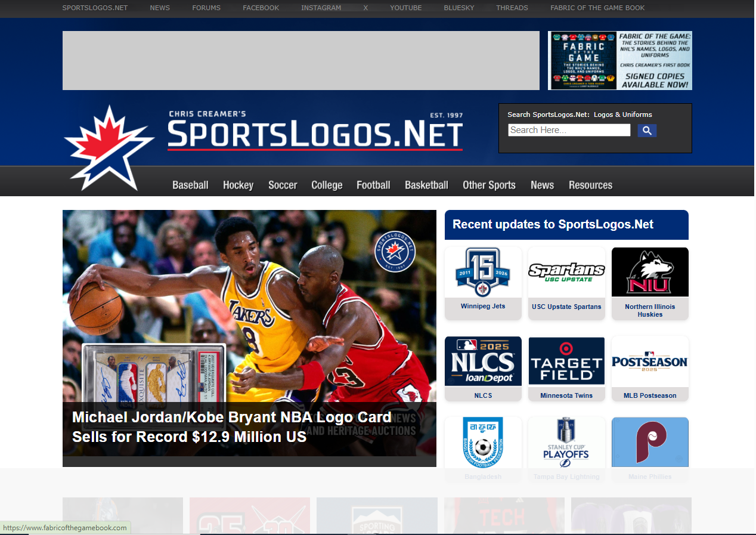
Task: Open the Basketball menu item
Action: 426,185
